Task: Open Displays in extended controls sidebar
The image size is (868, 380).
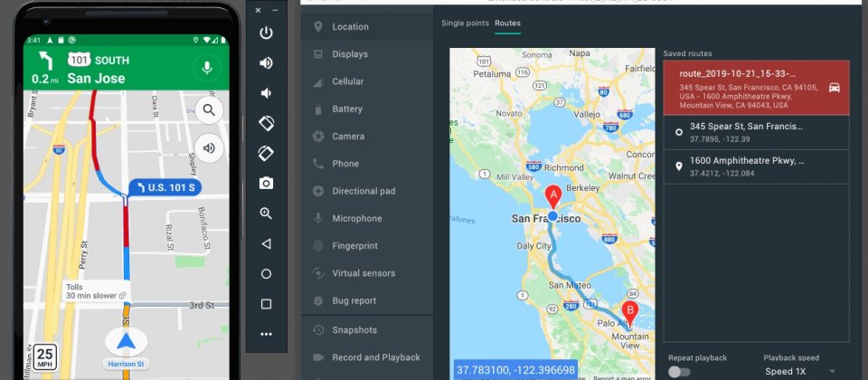Action: [367, 53]
